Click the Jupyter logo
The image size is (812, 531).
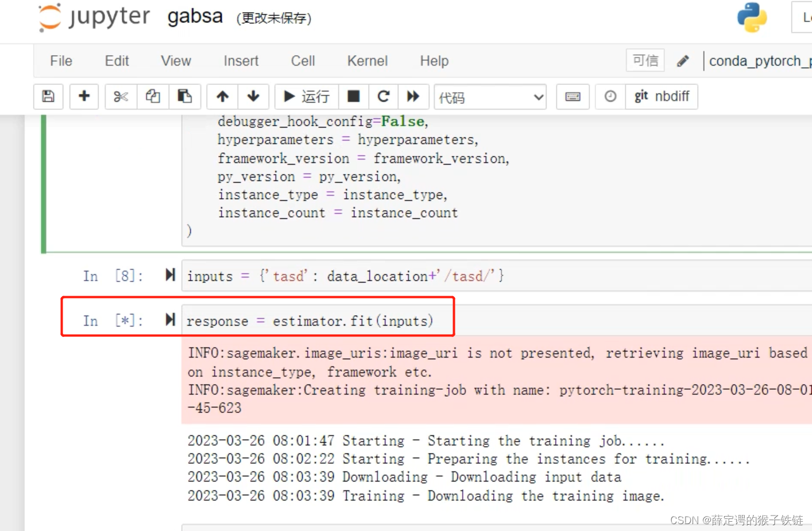(x=94, y=17)
